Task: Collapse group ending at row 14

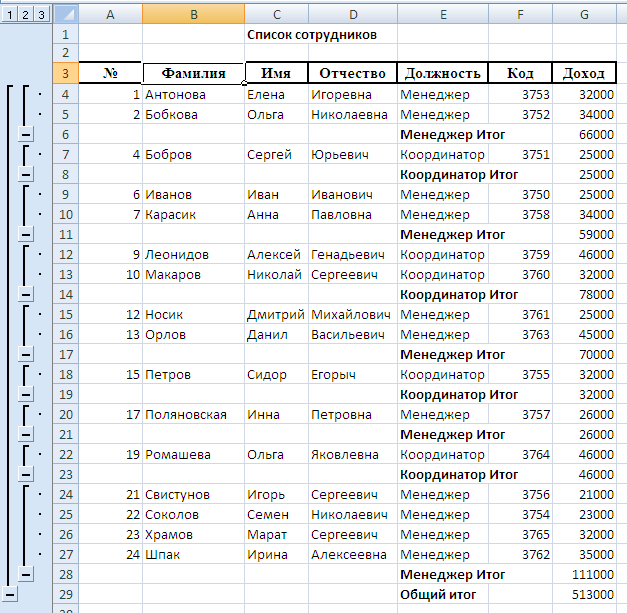Action: pos(26,295)
